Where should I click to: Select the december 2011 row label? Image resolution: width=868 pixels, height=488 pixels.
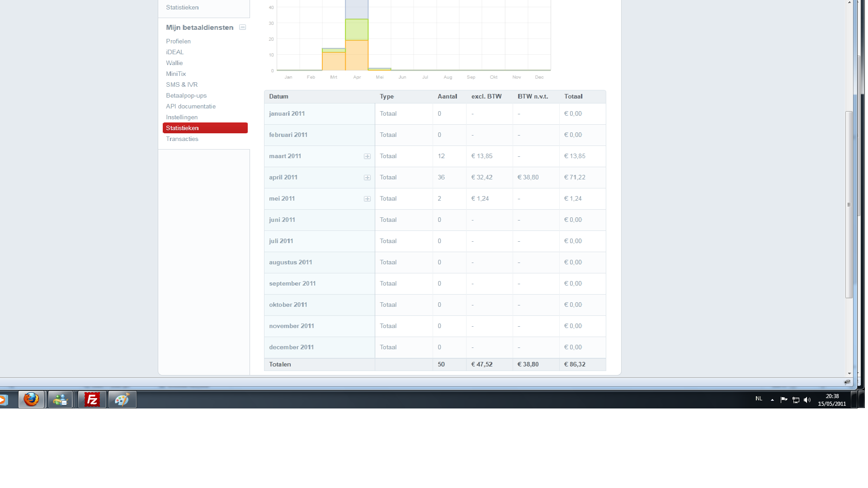[291, 347]
